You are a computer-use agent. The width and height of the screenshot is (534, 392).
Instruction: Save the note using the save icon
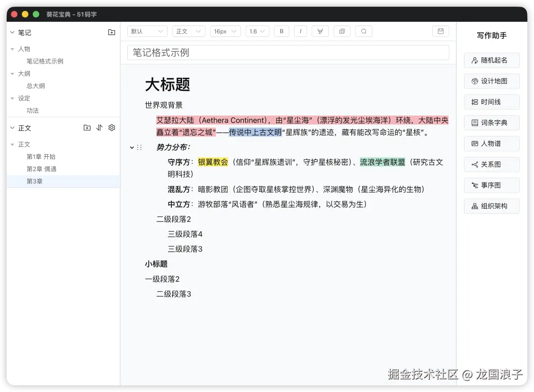(440, 31)
